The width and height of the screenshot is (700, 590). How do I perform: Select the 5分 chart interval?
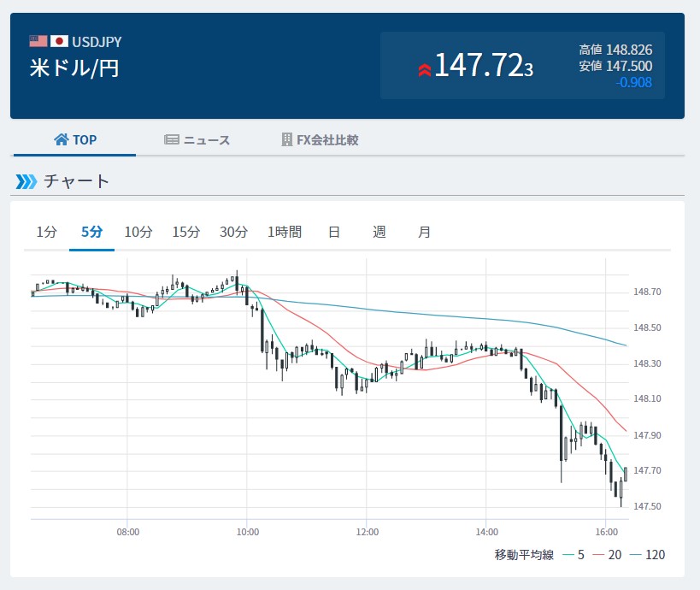coord(91,232)
